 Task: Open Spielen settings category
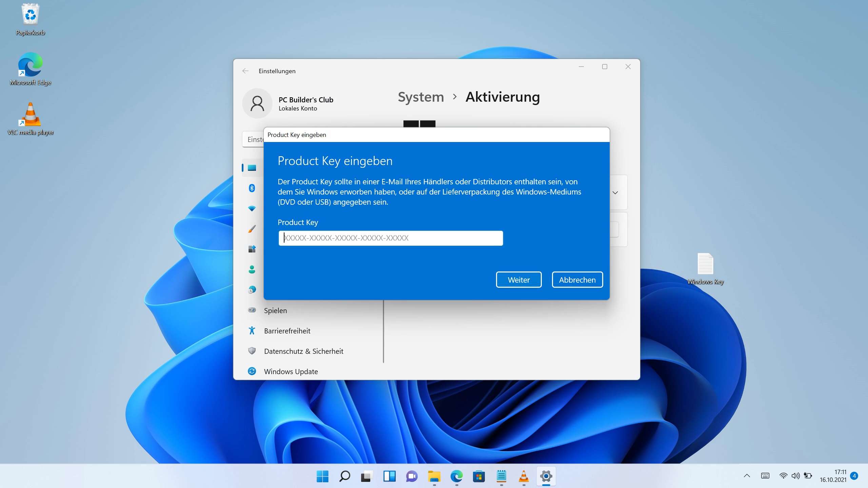point(275,310)
